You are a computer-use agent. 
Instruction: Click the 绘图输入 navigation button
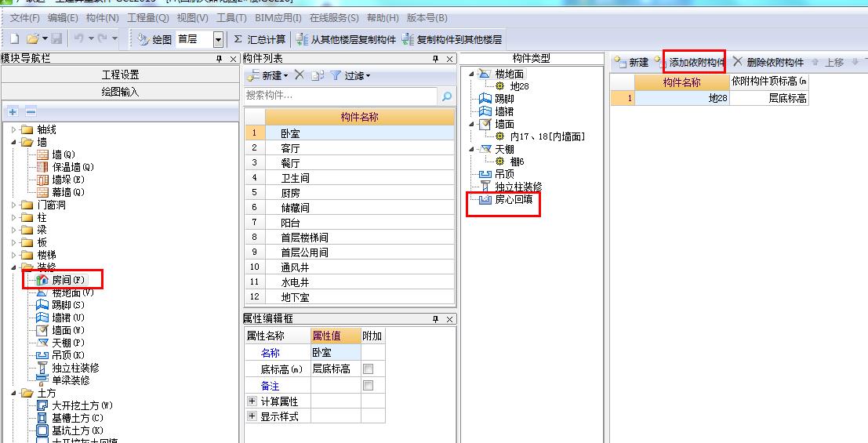tap(120, 92)
